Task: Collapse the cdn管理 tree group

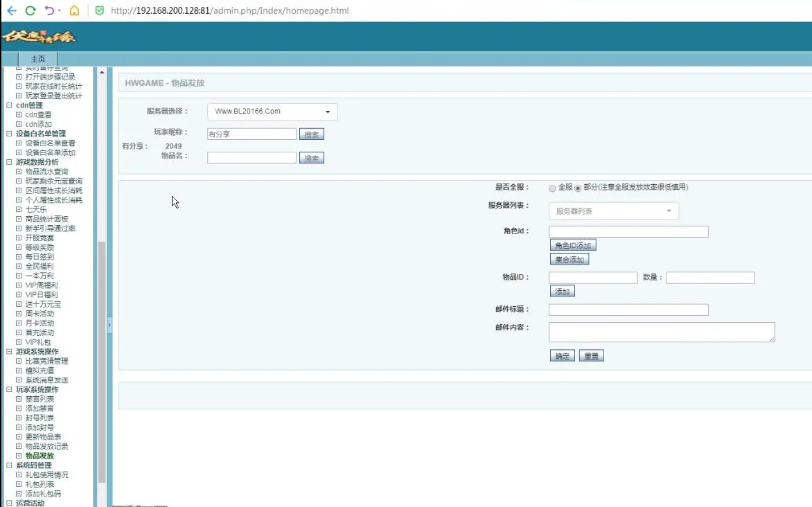Action: coord(9,105)
